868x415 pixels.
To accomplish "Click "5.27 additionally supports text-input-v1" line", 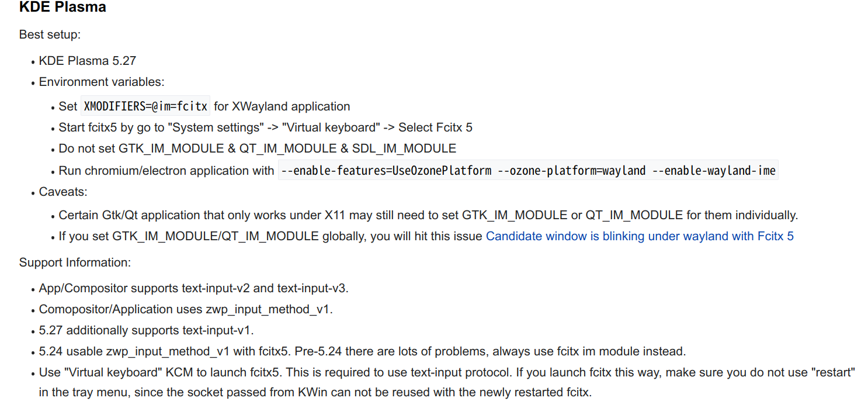I will (146, 330).
